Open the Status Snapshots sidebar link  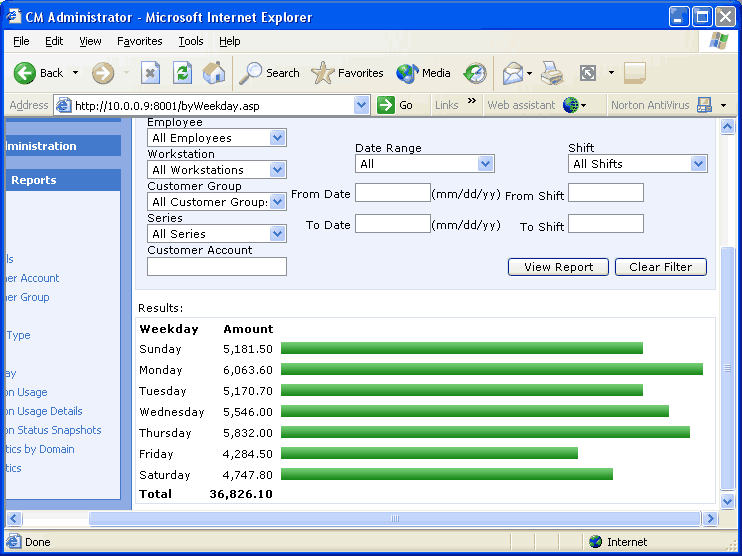(x=53, y=430)
